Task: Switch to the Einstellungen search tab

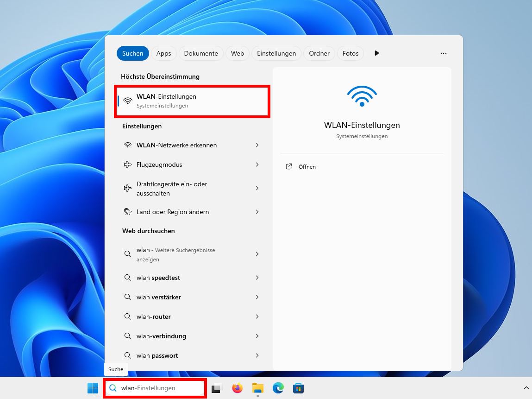Action: pyautogui.click(x=276, y=53)
